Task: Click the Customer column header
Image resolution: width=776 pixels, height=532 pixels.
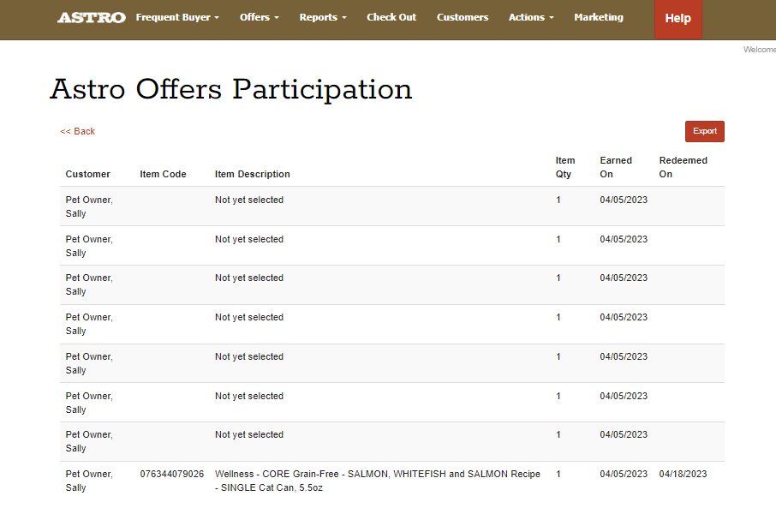Action: (87, 174)
